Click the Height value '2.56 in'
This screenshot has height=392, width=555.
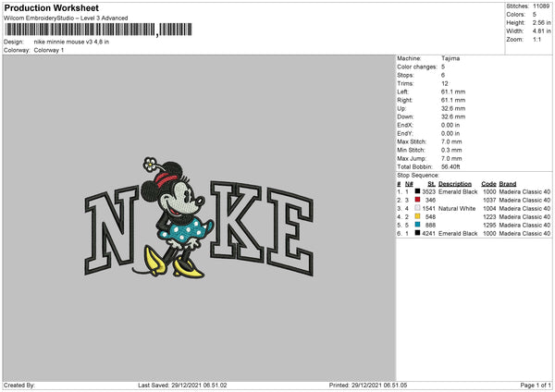(542, 22)
